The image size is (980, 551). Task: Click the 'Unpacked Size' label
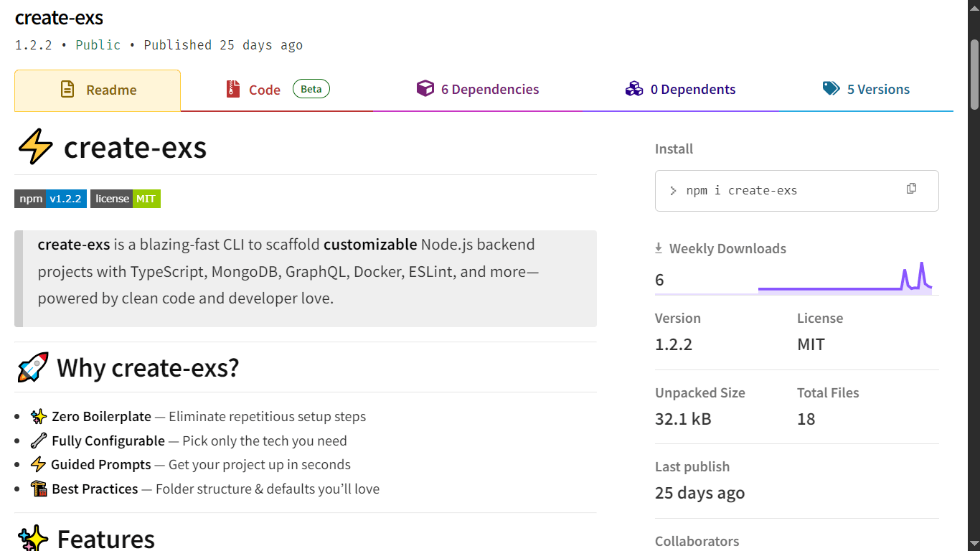click(x=700, y=393)
